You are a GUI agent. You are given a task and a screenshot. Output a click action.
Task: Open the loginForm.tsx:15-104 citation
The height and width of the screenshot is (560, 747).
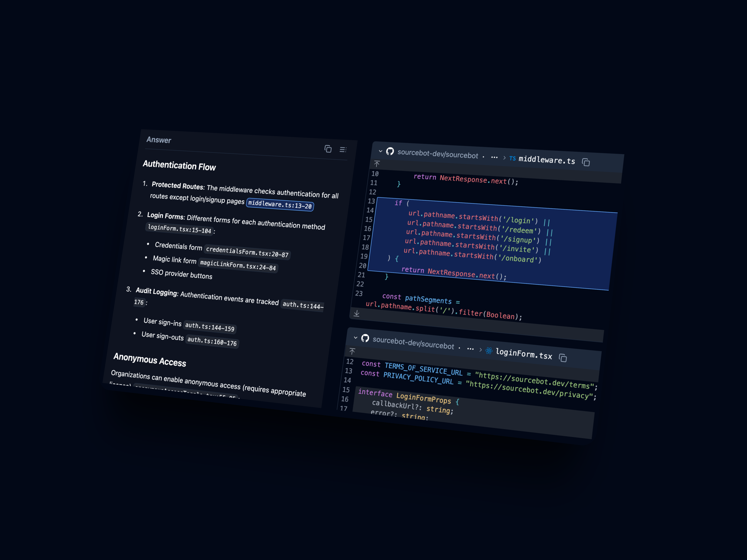(x=179, y=229)
